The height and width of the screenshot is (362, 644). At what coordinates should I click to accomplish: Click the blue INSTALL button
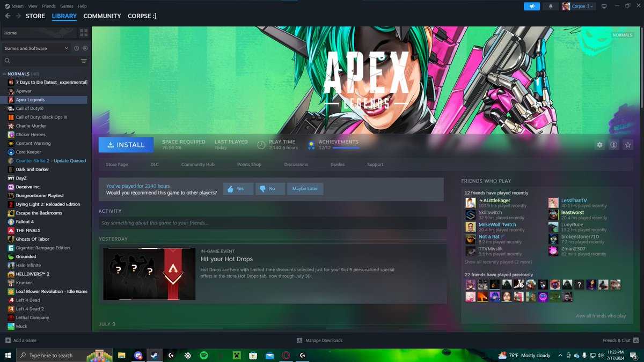click(x=126, y=145)
